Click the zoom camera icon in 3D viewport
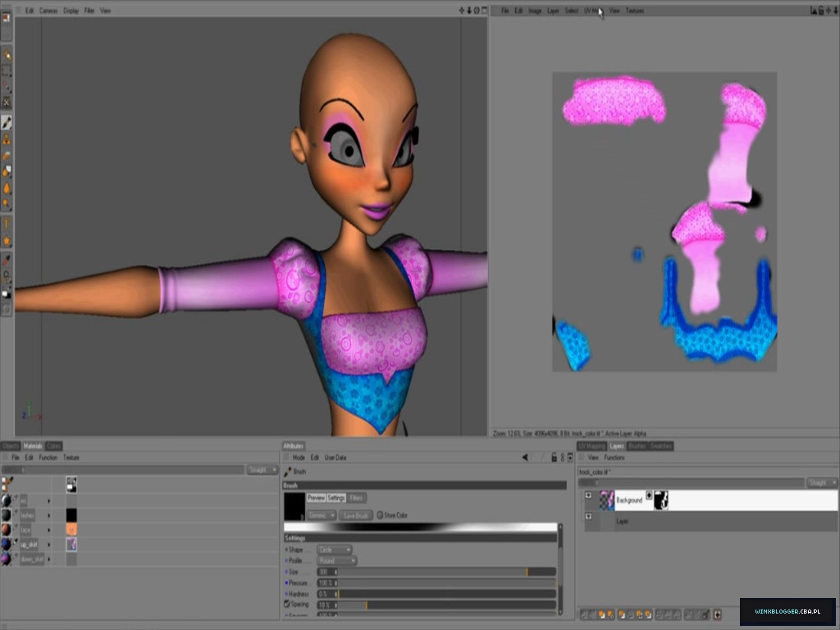840x630 pixels. point(468,10)
